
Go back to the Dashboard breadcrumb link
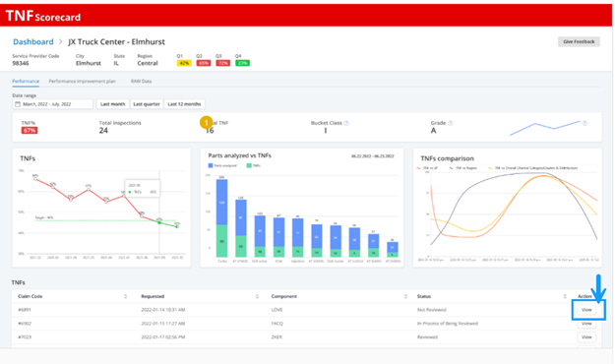point(33,42)
